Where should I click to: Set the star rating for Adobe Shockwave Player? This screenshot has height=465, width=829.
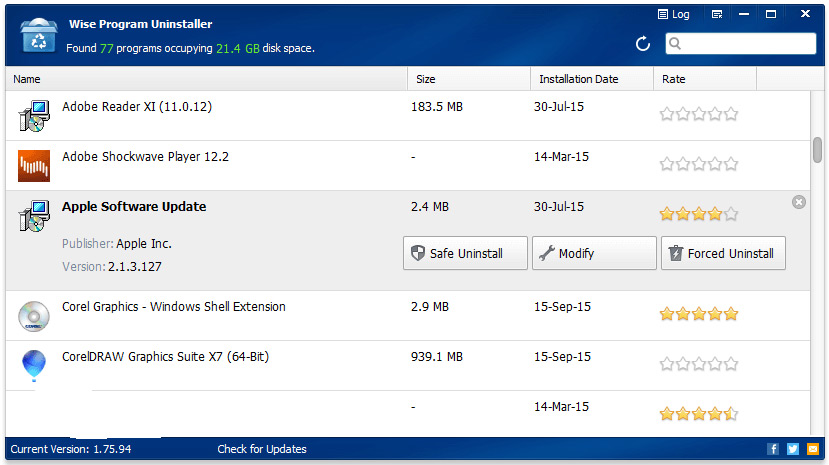(698, 164)
